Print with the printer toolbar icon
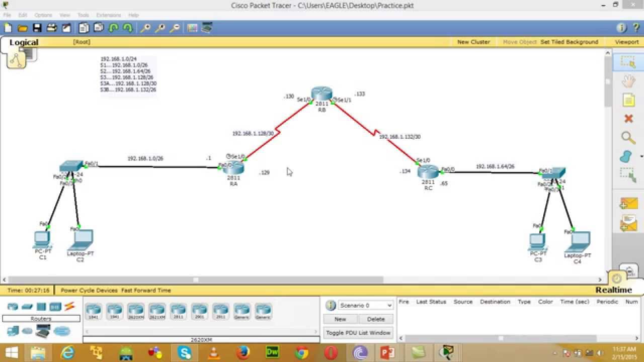644x362 pixels. pos(51,28)
